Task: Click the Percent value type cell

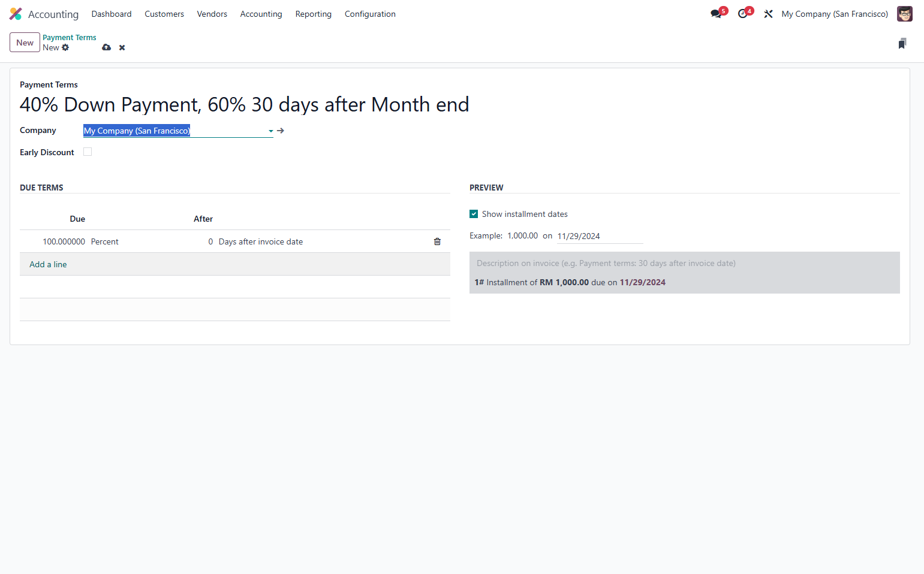Action: click(x=105, y=241)
